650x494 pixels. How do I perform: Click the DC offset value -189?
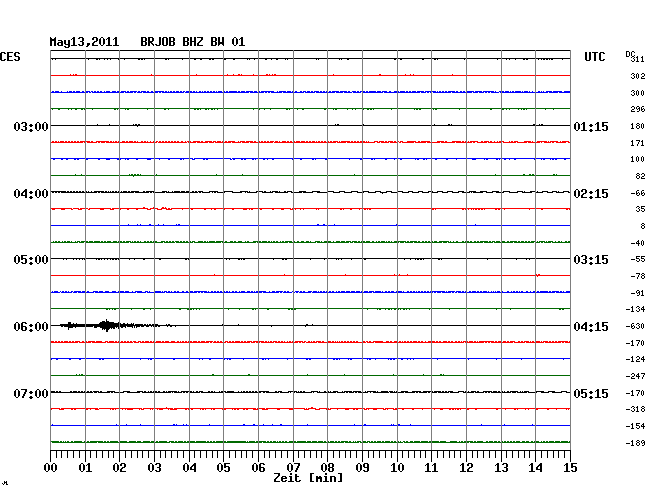pyautogui.click(x=635, y=443)
